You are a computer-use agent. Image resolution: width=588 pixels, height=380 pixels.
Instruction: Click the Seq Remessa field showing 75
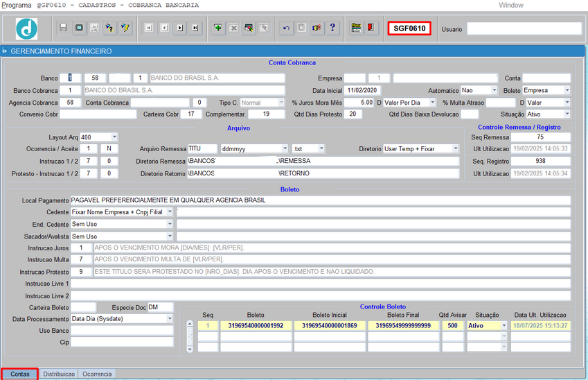[x=540, y=137]
